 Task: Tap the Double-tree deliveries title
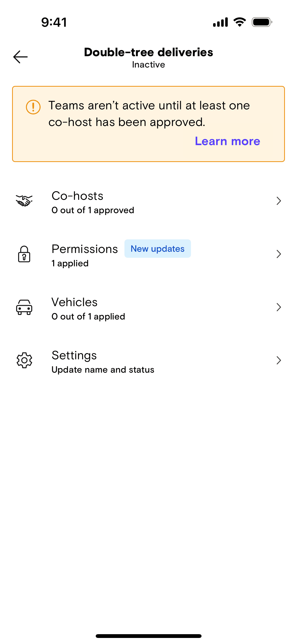click(148, 52)
